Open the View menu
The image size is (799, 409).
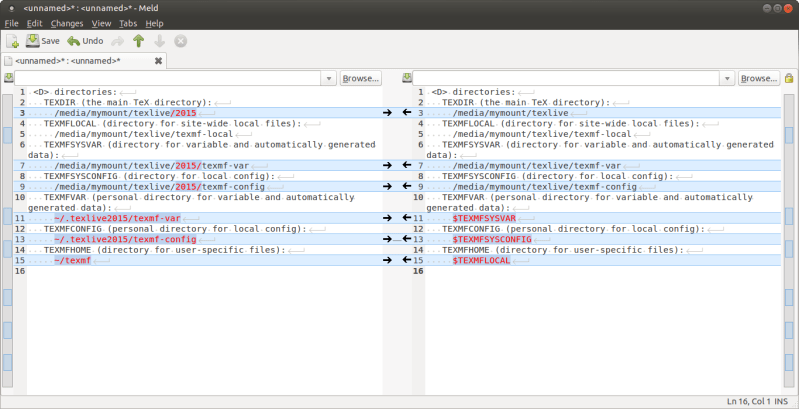(x=101, y=23)
